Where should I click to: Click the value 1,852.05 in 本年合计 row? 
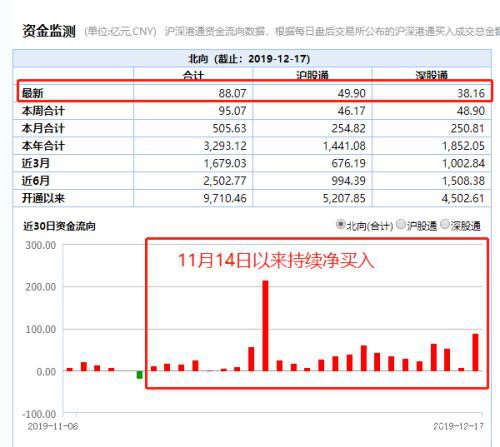[x=463, y=146]
